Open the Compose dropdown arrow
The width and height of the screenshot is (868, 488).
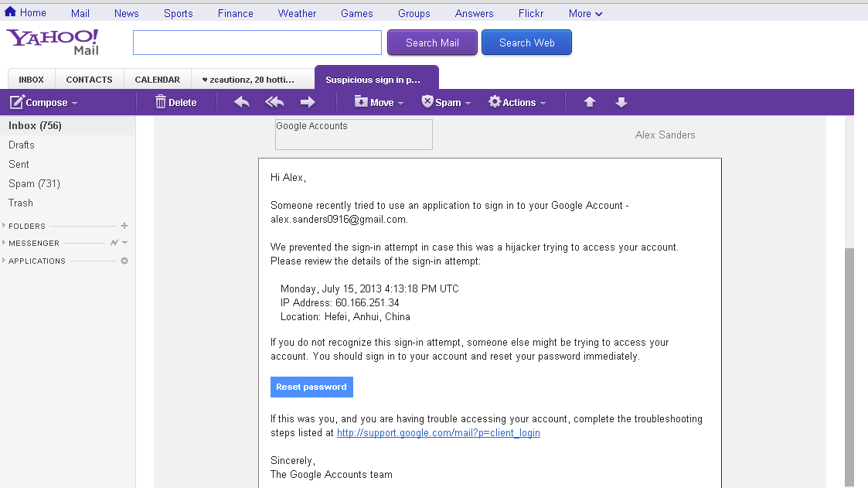click(75, 104)
